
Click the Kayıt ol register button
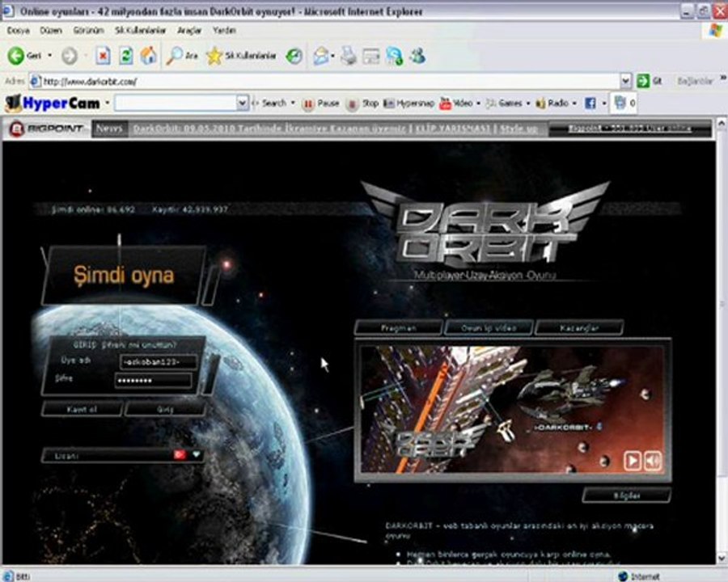(82, 409)
